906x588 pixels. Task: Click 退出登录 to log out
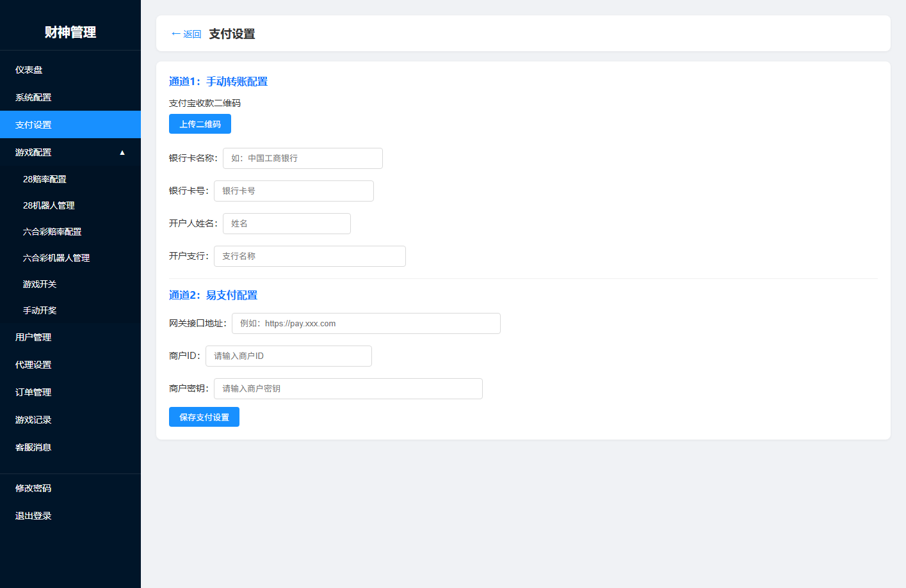click(x=70, y=516)
